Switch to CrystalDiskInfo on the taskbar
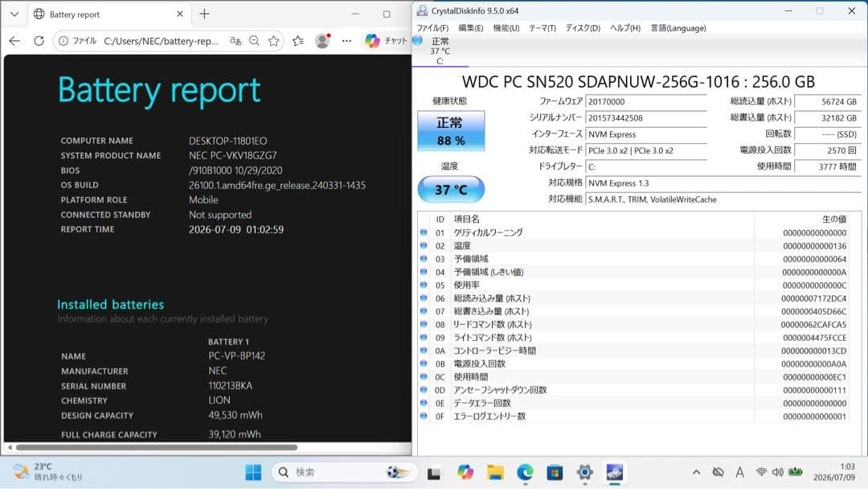Image resolution: width=868 pixels, height=489 pixels. pyautogui.click(x=615, y=472)
